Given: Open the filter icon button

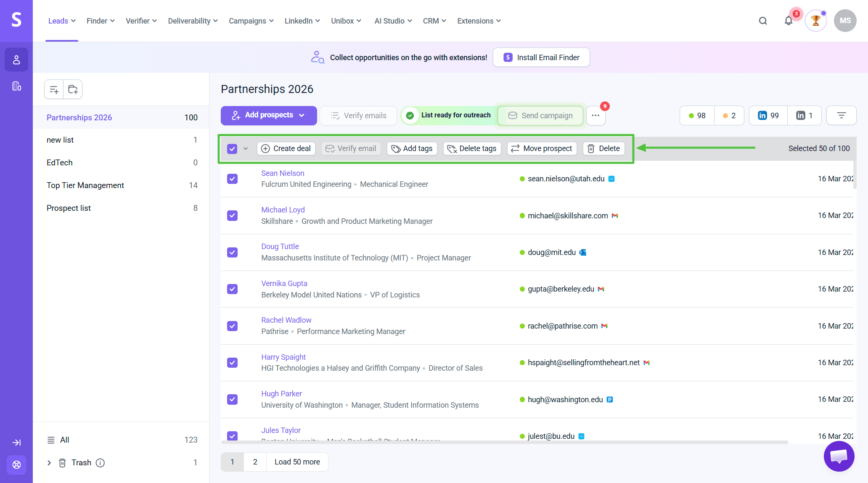Looking at the screenshot, I should pyautogui.click(x=841, y=115).
